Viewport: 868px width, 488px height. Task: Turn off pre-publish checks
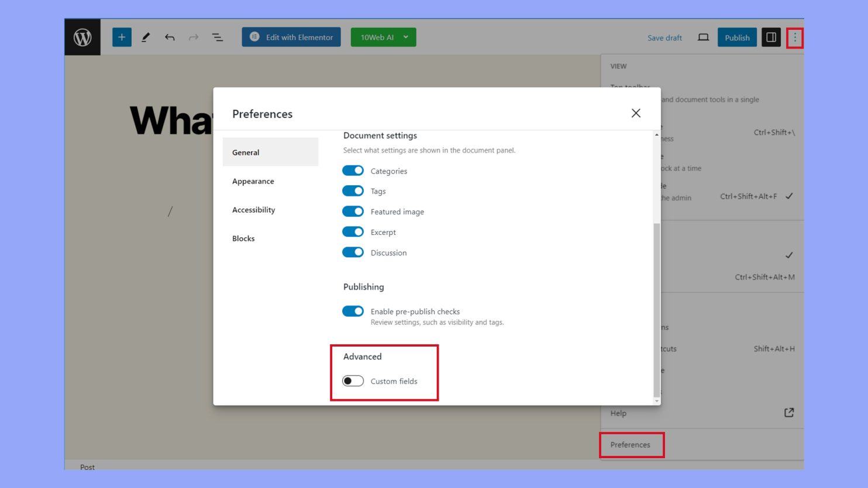click(353, 311)
